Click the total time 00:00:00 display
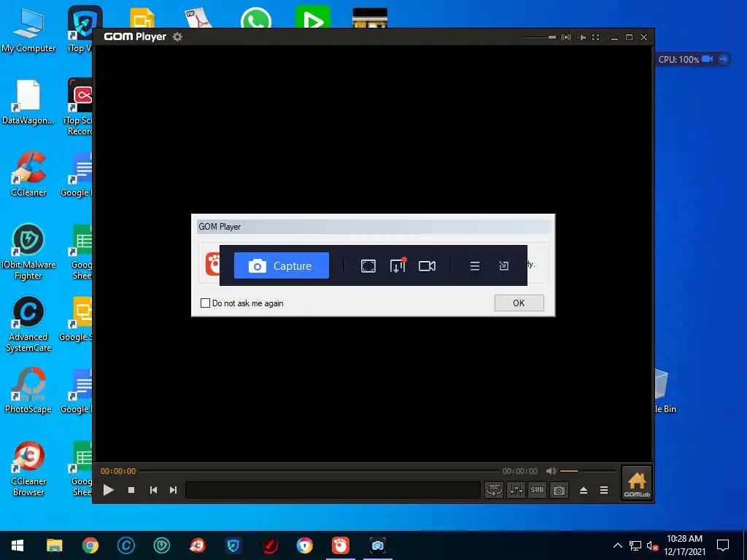Image resolution: width=747 pixels, height=560 pixels. click(519, 471)
